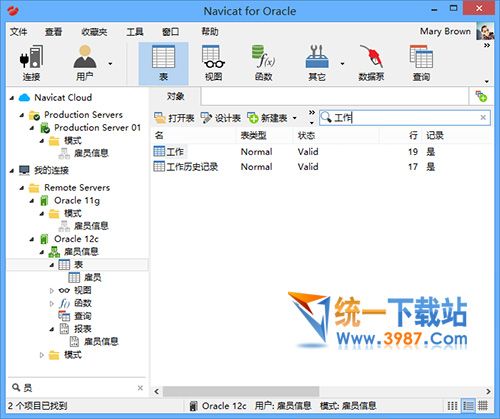This screenshot has width=500, height=419.
Task: Click the Navicat Cloud icon in tree
Action: pyautogui.click(x=24, y=98)
